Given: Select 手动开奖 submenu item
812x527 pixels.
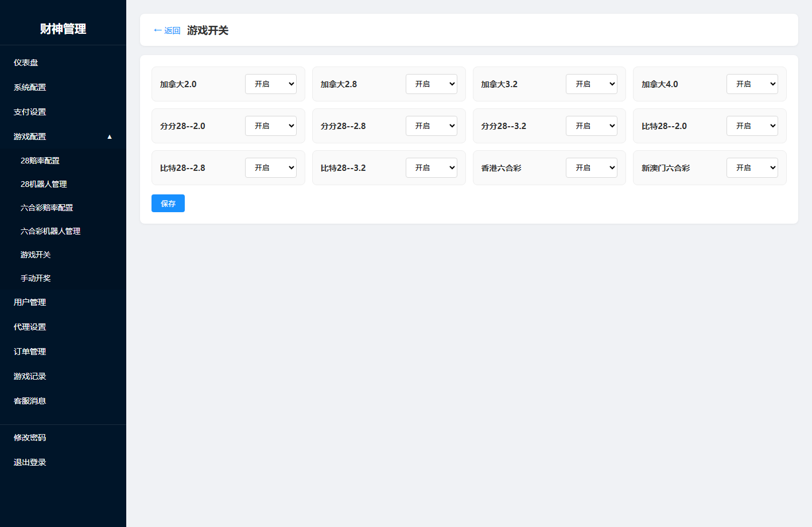Looking at the screenshot, I should pos(63,278).
